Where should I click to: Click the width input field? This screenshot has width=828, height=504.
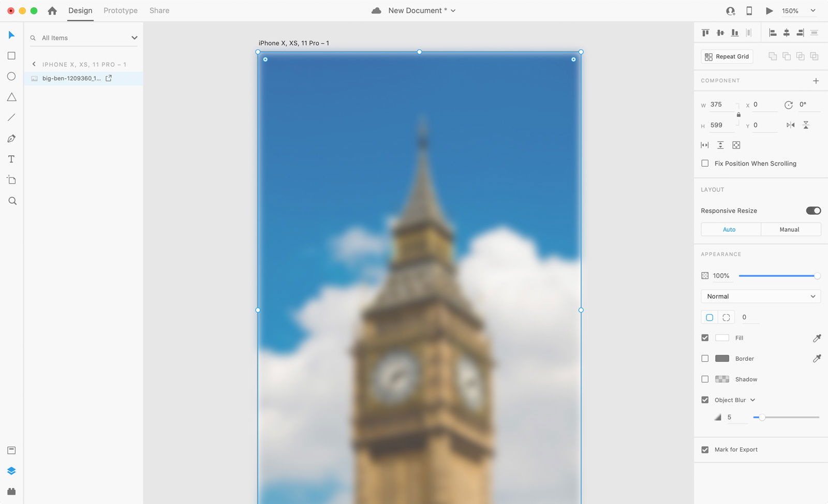coord(722,105)
